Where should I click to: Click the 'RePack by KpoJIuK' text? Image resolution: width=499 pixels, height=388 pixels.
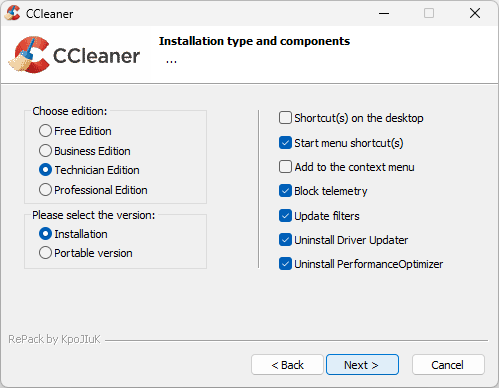(54, 339)
